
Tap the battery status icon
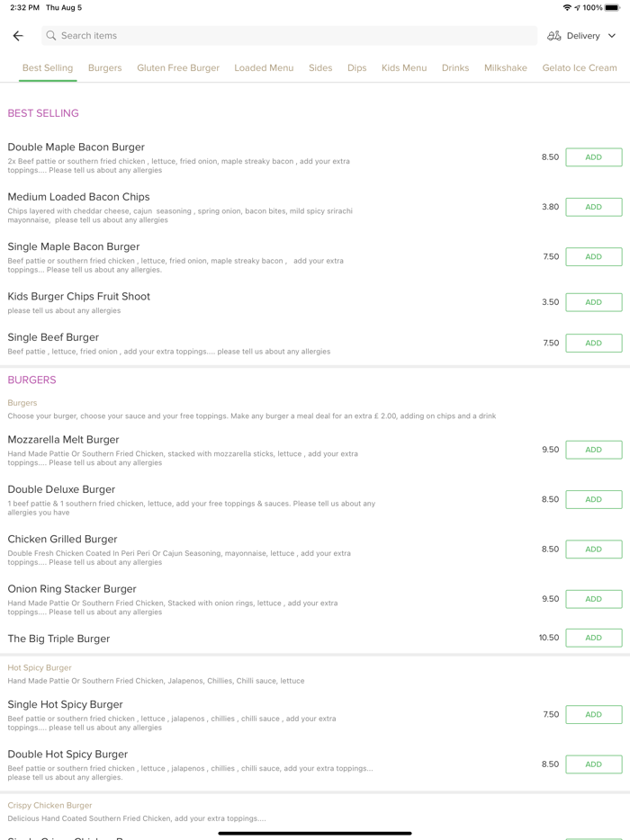612,7
